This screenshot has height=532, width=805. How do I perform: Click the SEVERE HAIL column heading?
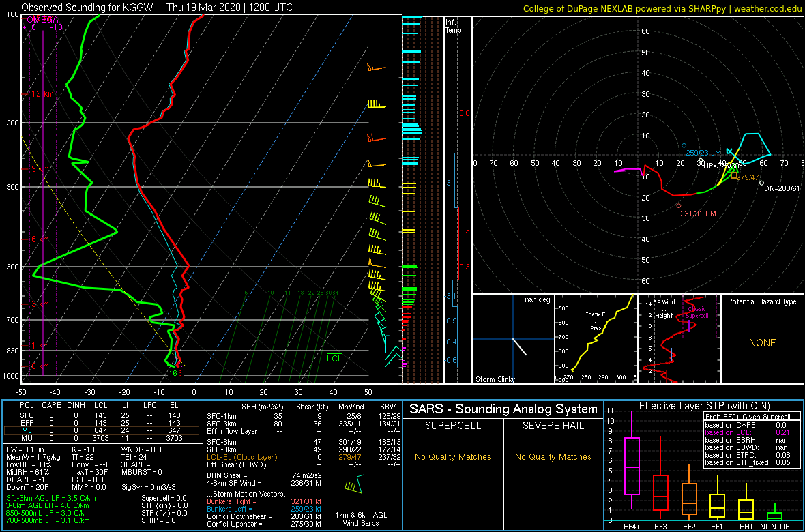click(553, 426)
